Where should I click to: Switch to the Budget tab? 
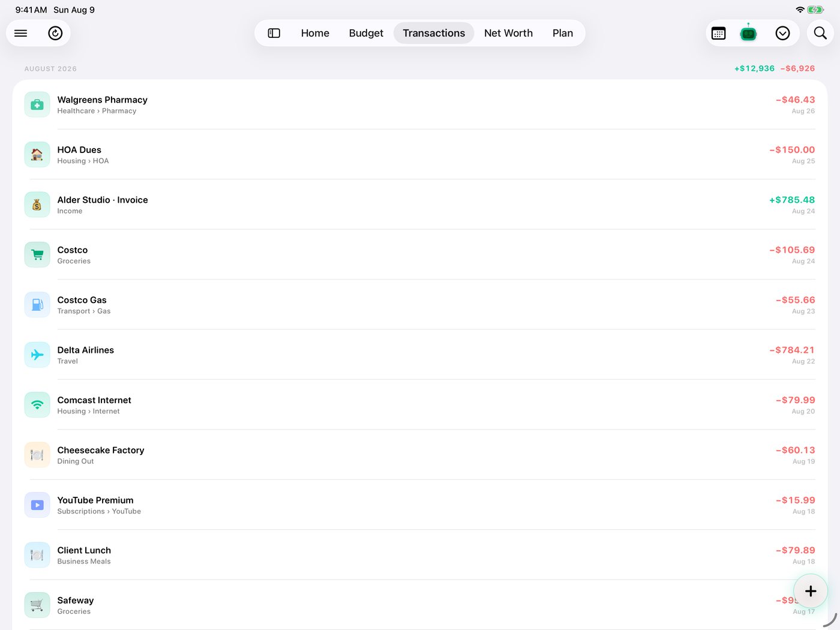(366, 33)
